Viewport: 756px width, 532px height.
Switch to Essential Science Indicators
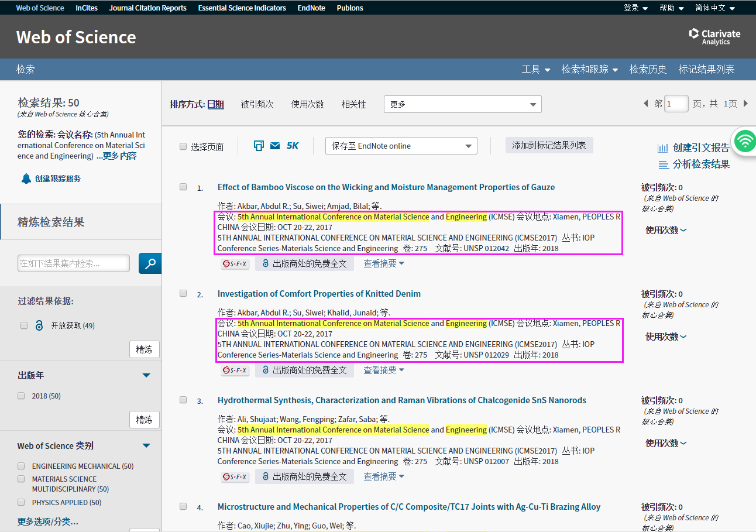click(242, 8)
